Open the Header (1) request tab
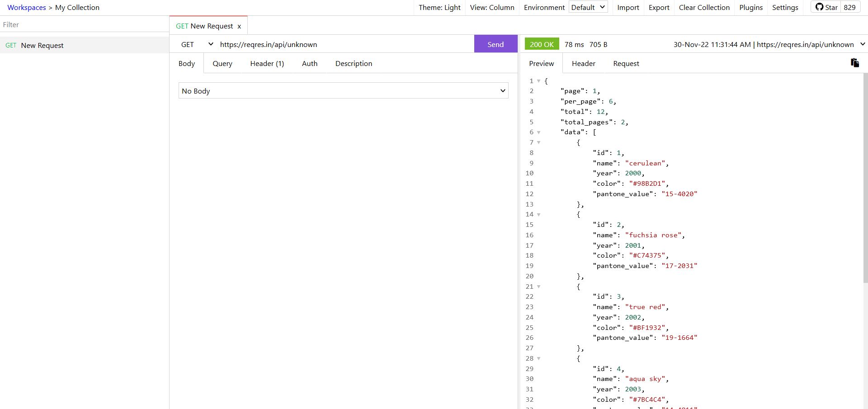This screenshot has height=409, width=868. [x=267, y=63]
